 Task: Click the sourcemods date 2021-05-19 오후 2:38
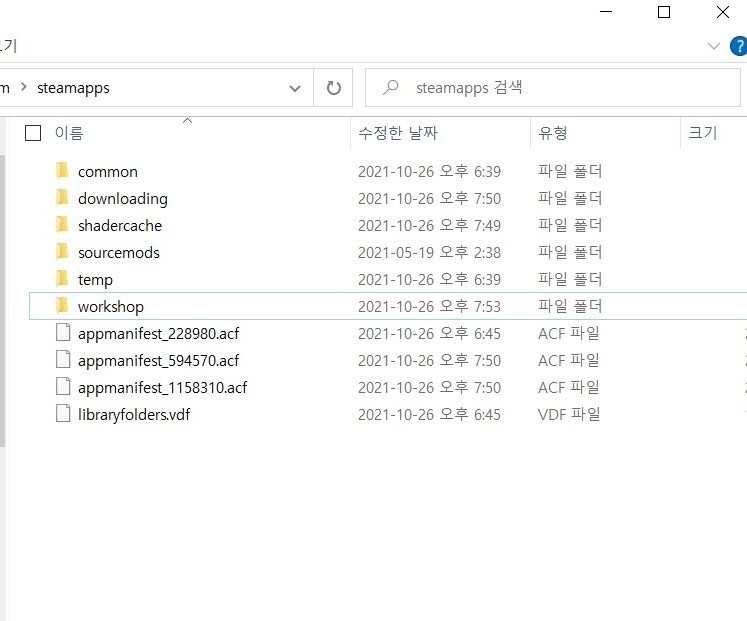(x=429, y=252)
